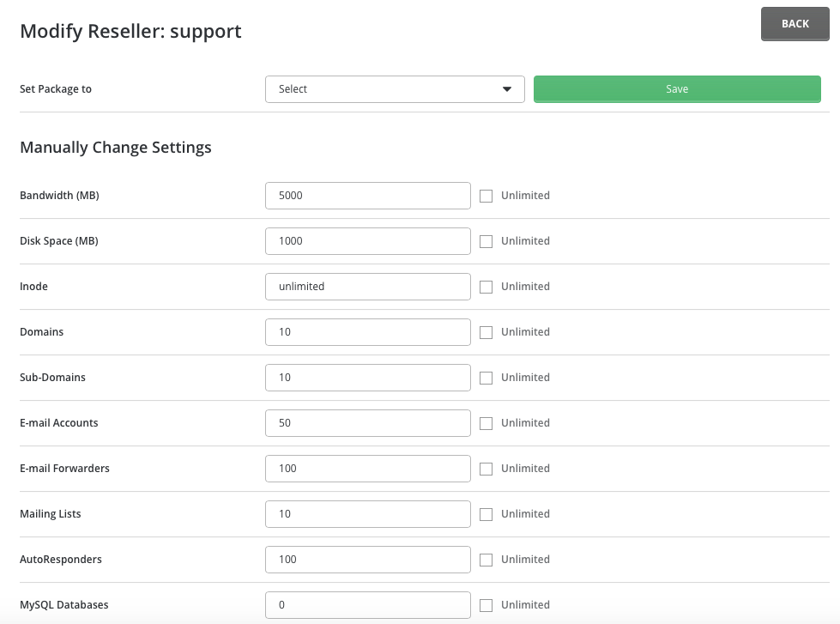Screen dimensions: 840x624
Task: Tick the Disk Space Unlimited checkbox
Action: [486, 242]
